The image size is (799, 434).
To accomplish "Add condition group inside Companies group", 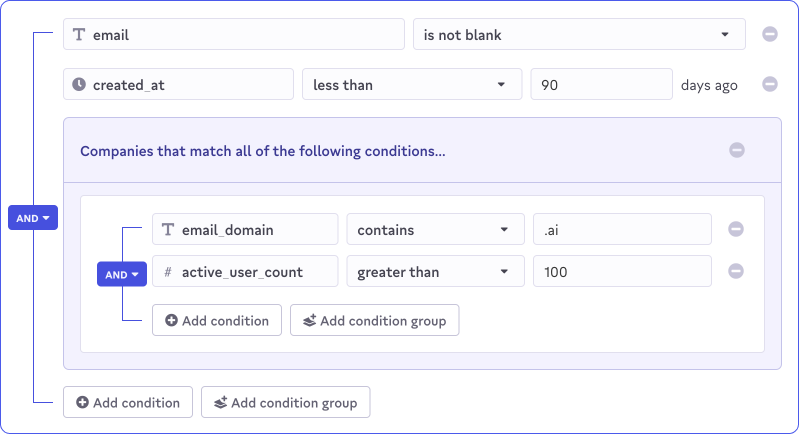I will (x=374, y=321).
